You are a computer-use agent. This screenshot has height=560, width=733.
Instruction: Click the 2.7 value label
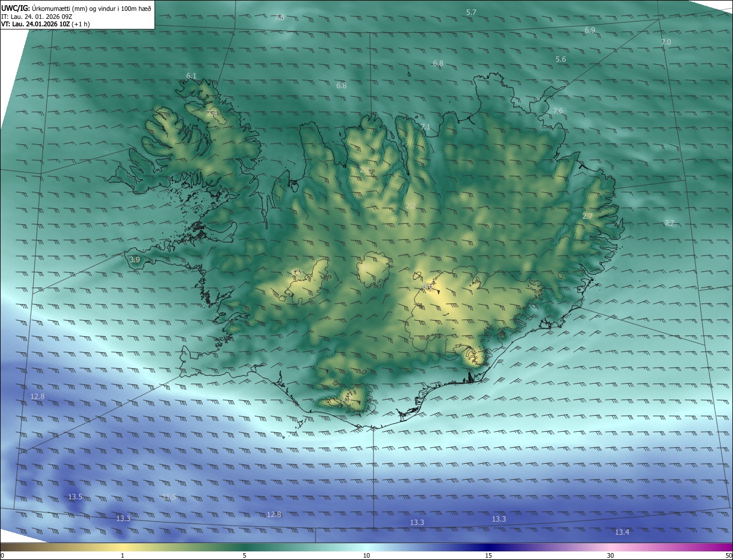point(588,216)
